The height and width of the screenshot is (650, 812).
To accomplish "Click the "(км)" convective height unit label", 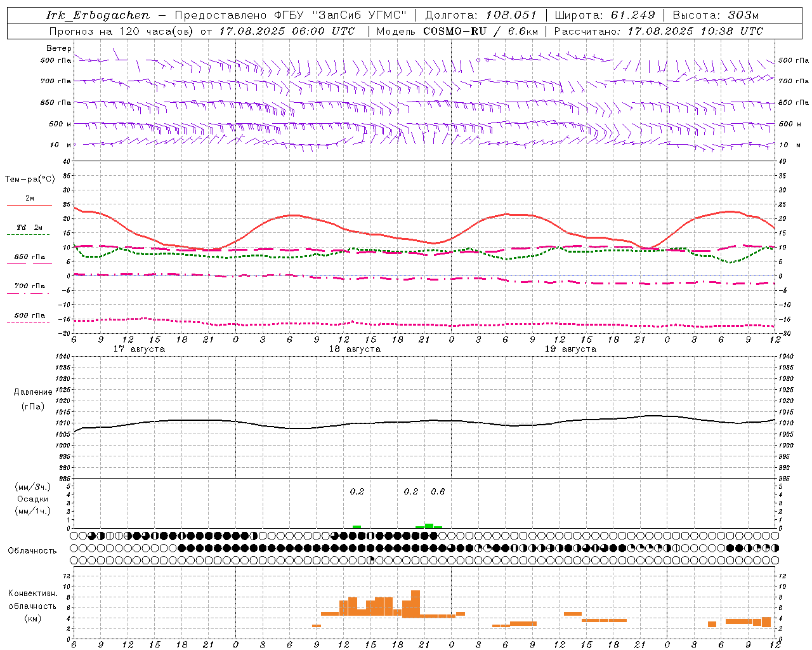I will click(x=32, y=618).
